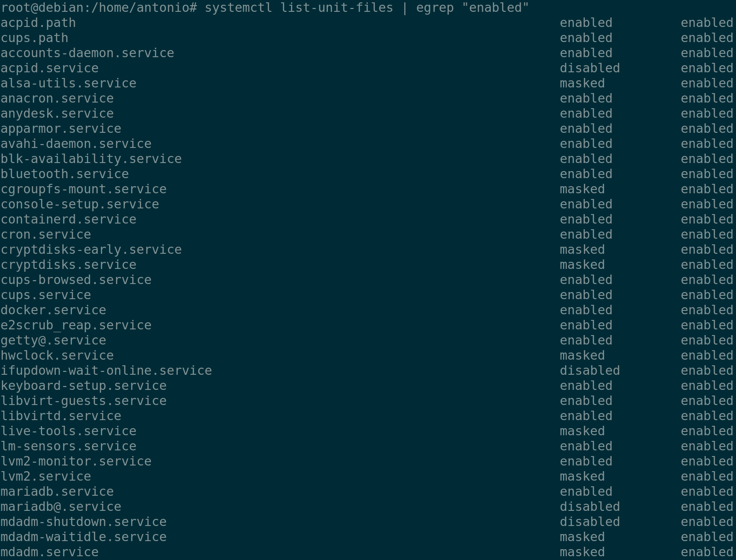The height and width of the screenshot is (560, 736).
Task: Click the egrep "enabled" command text
Action: 472,8
